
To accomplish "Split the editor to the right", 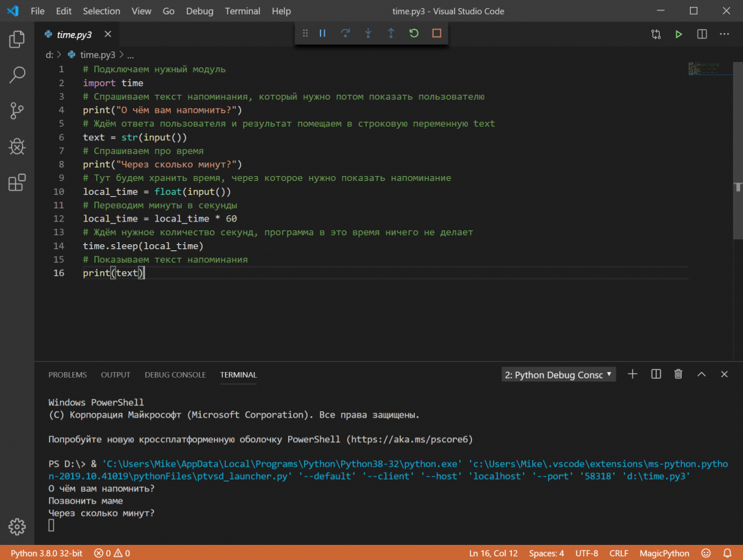I will [x=702, y=34].
